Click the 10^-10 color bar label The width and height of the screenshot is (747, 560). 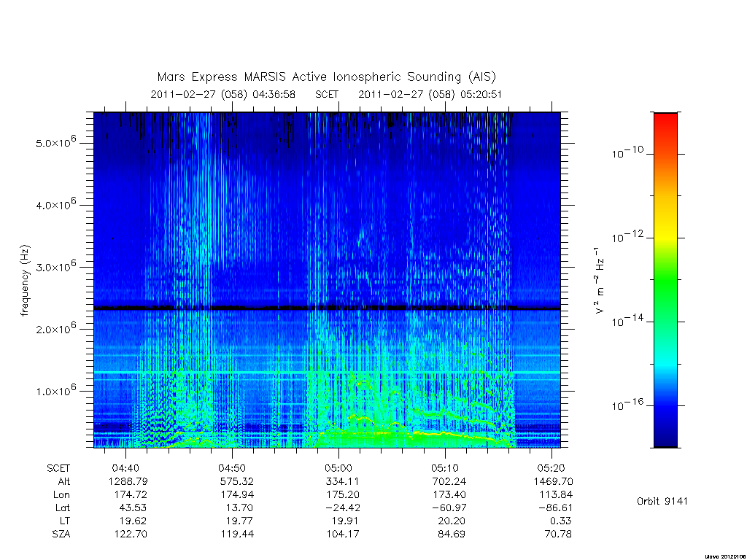tap(627, 152)
